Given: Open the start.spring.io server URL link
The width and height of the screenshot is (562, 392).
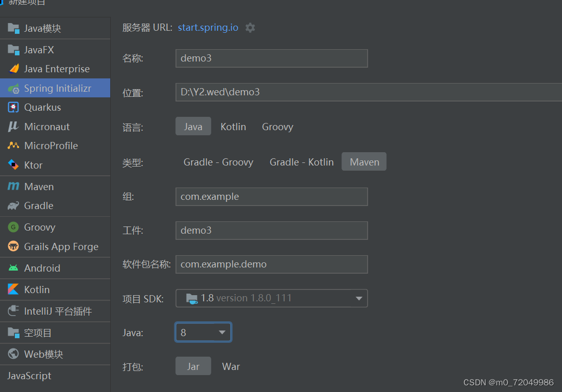Looking at the screenshot, I should pos(208,27).
